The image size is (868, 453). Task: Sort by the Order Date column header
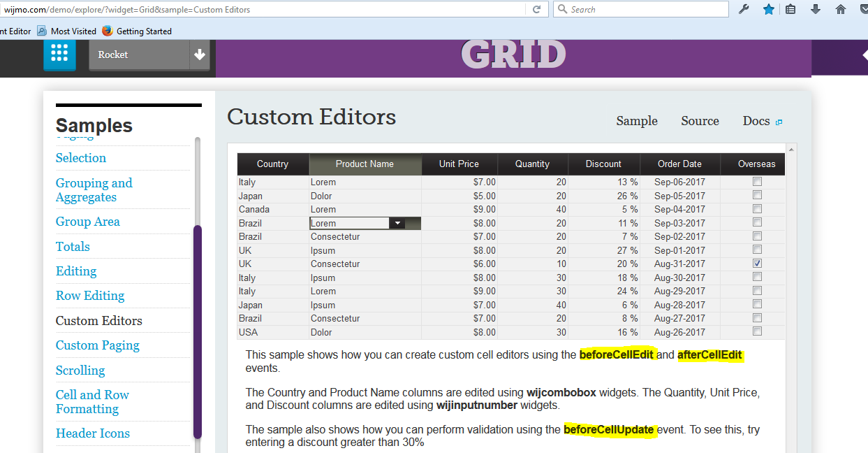click(679, 164)
